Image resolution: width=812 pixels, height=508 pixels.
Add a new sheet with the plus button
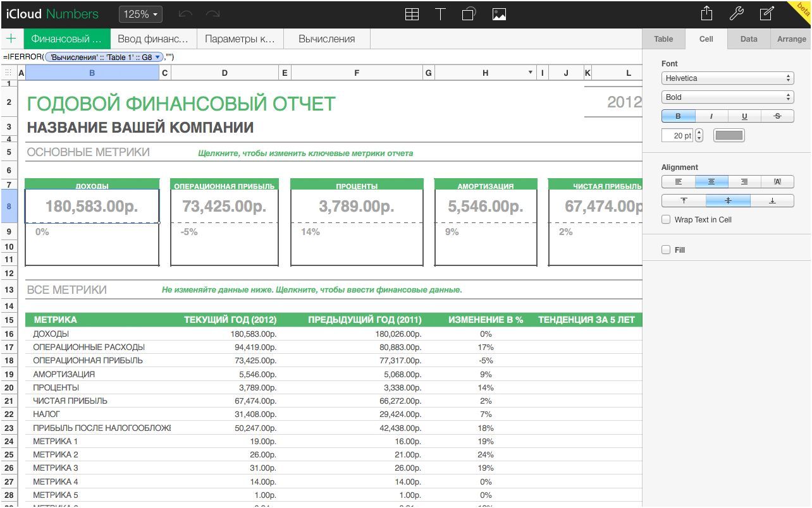pyautogui.click(x=10, y=39)
